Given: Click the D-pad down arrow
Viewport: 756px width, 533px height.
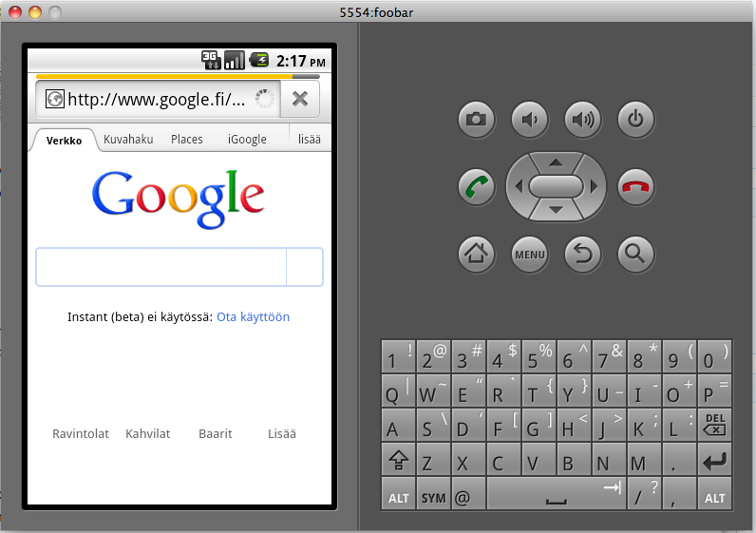Looking at the screenshot, I should click(556, 210).
